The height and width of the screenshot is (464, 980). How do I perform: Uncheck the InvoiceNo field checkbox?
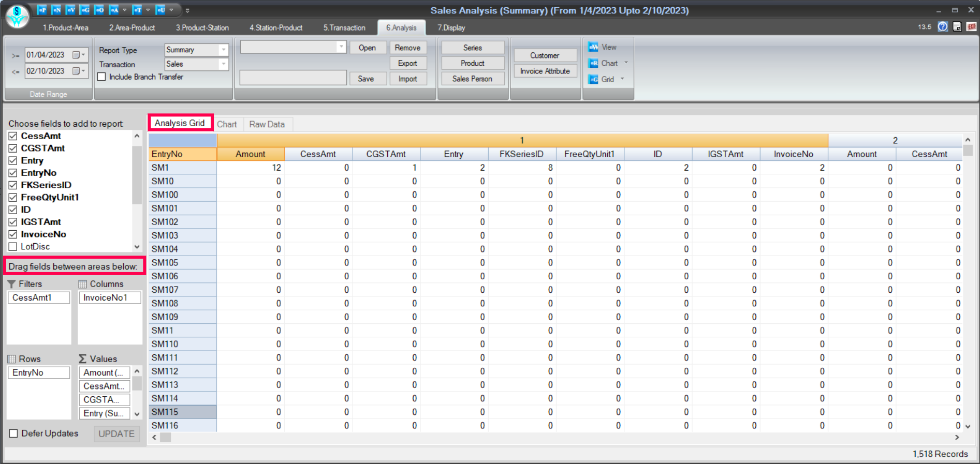[x=13, y=234]
